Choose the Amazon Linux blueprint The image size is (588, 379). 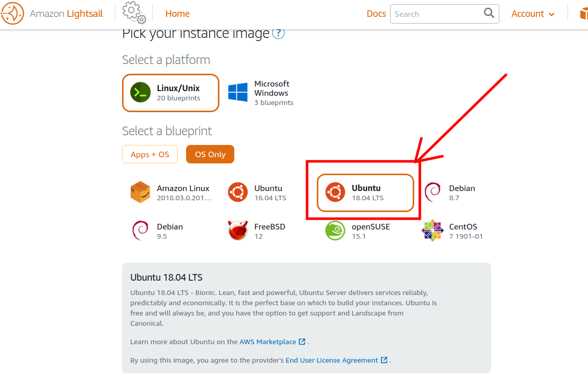click(171, 193)
